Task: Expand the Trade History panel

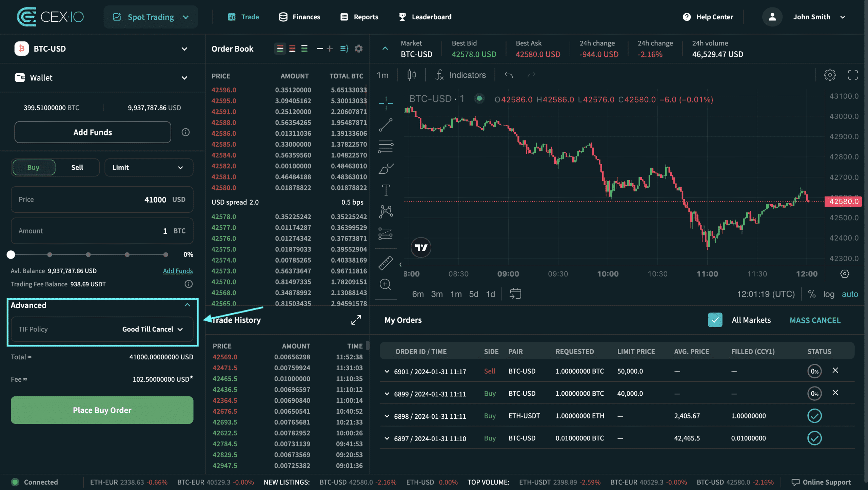Action: 356,320
